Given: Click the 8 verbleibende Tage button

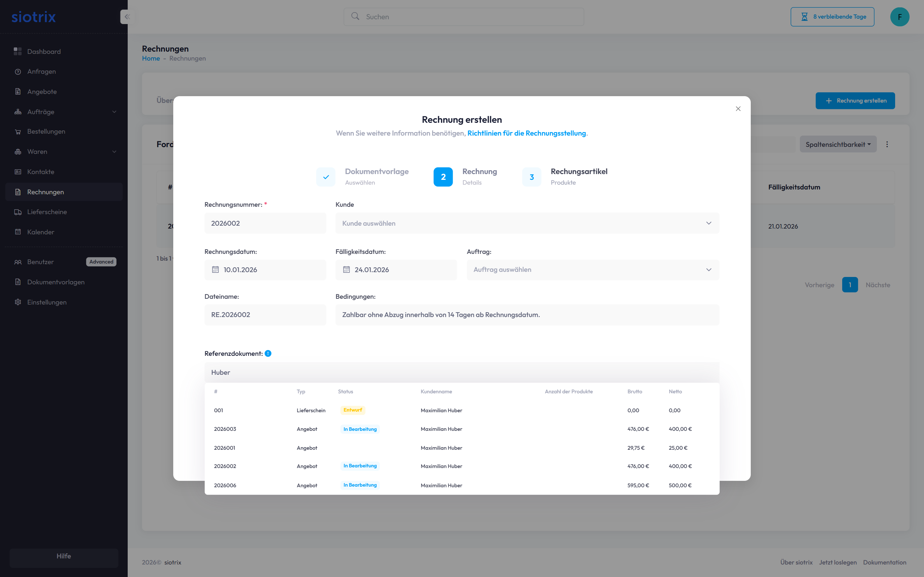Looking at the screenshot, I should (x=832, y=17).
